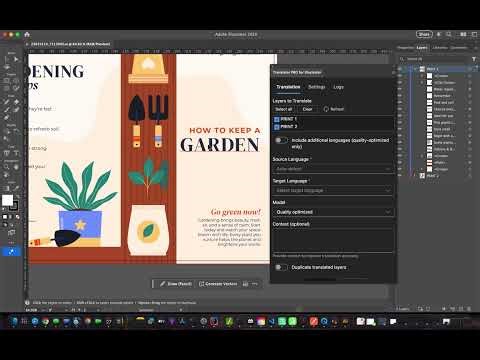This screenshot has height=360, width=480.
Task: Open the Comments panel tab
Action: click(x=459, y=48)
